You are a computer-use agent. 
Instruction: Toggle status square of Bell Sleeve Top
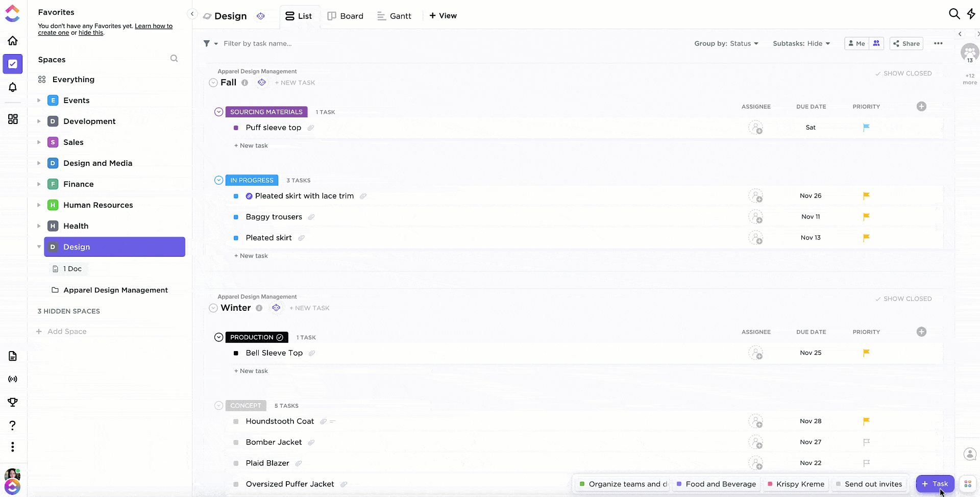236,353
